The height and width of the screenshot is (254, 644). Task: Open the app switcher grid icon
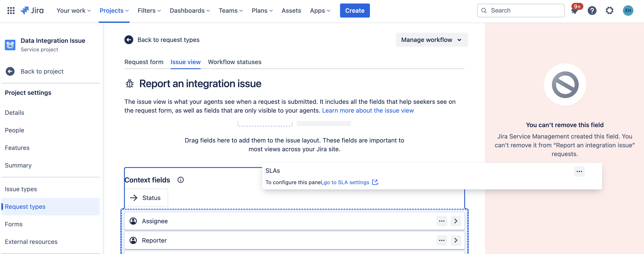coord(11,11)
